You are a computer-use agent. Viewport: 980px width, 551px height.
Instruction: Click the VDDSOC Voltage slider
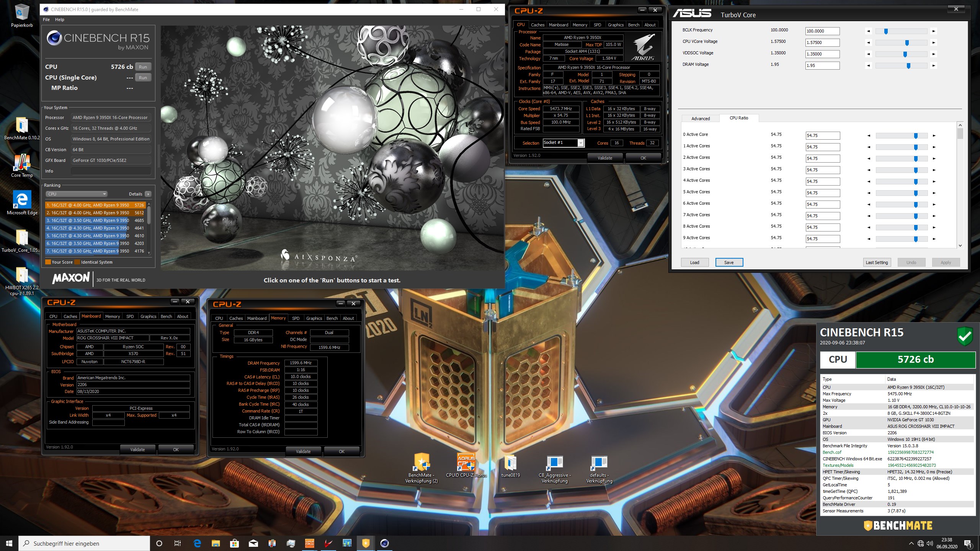[x=901, y=54]
